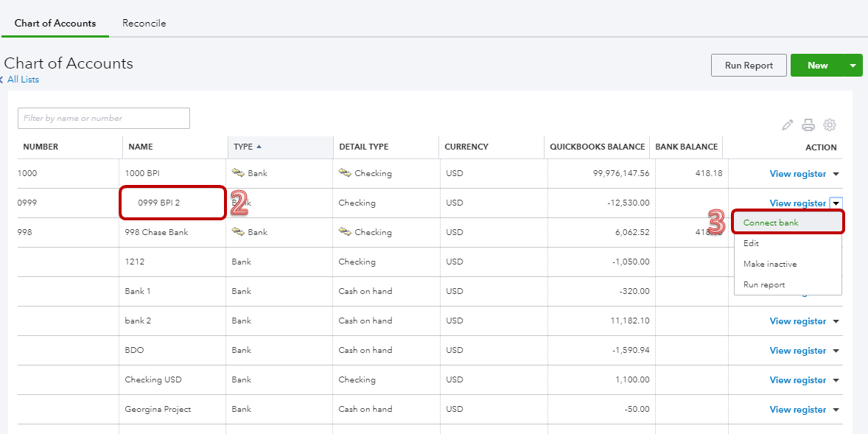Click the bank-feed icon beside Bank in 1000 BPI row
Screen dimensions: 868x434
pyautogui.click(x=238, y=173)
